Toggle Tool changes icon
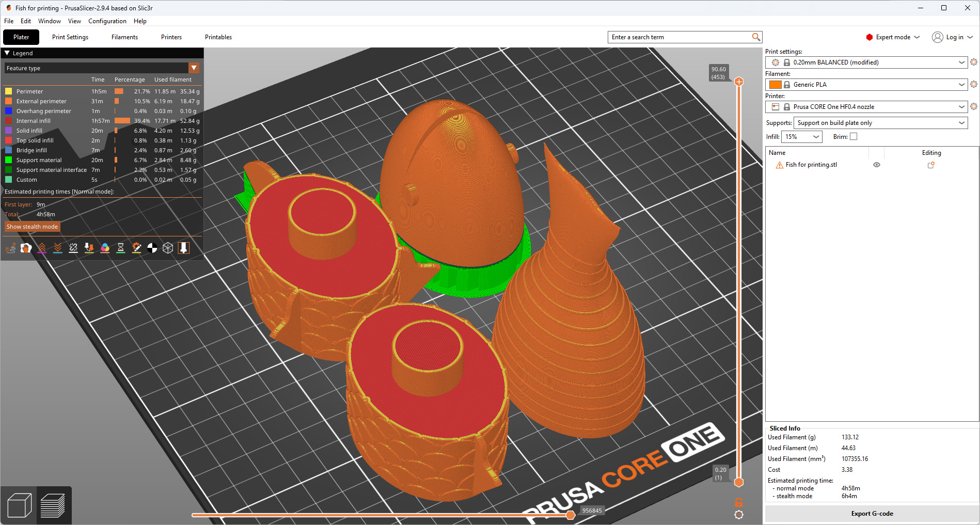The width and height of the screenshot is (980, 525). click(89, 248)
